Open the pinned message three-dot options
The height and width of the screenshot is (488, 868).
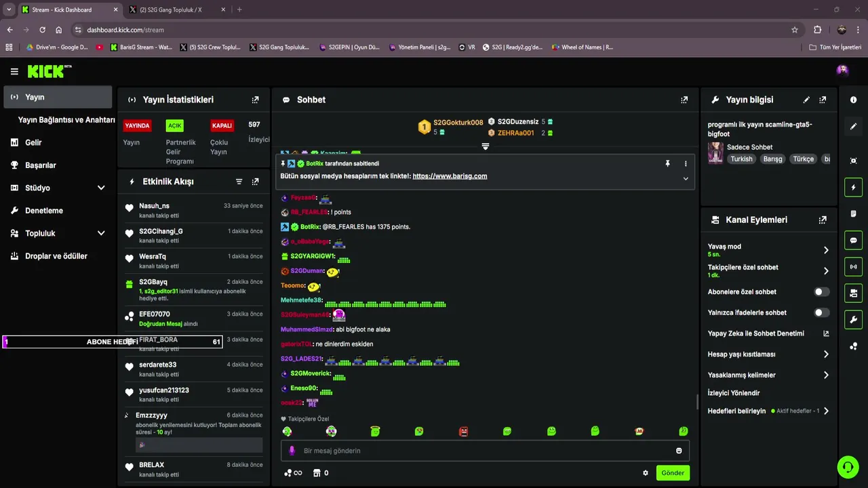point(686,163)
